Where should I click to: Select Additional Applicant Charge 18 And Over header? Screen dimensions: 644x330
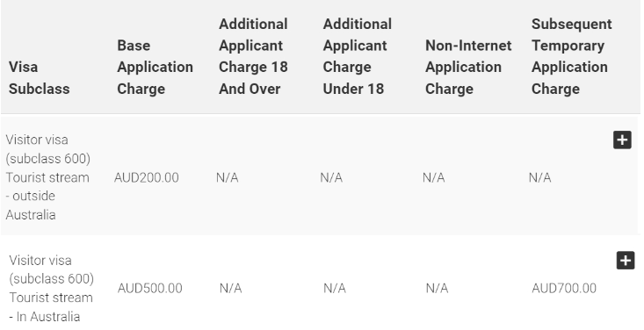253,56
